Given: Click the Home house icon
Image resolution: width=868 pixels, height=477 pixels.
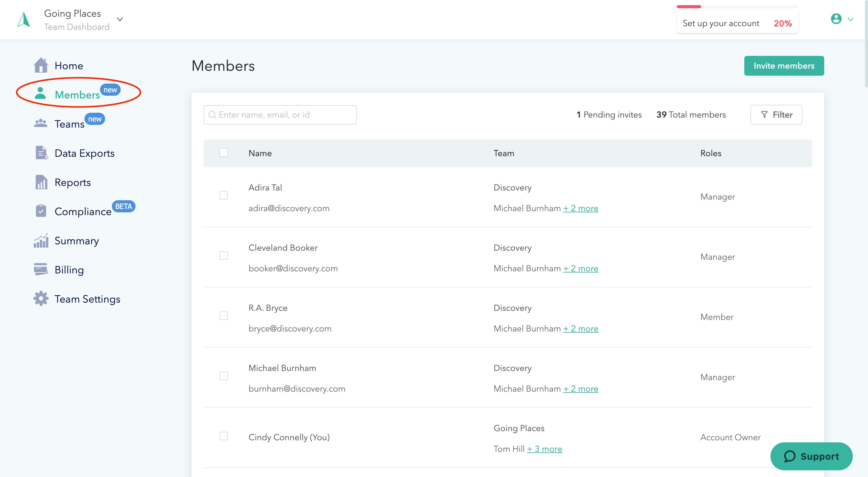Looking at the screenshot, I should pos(41,65).
